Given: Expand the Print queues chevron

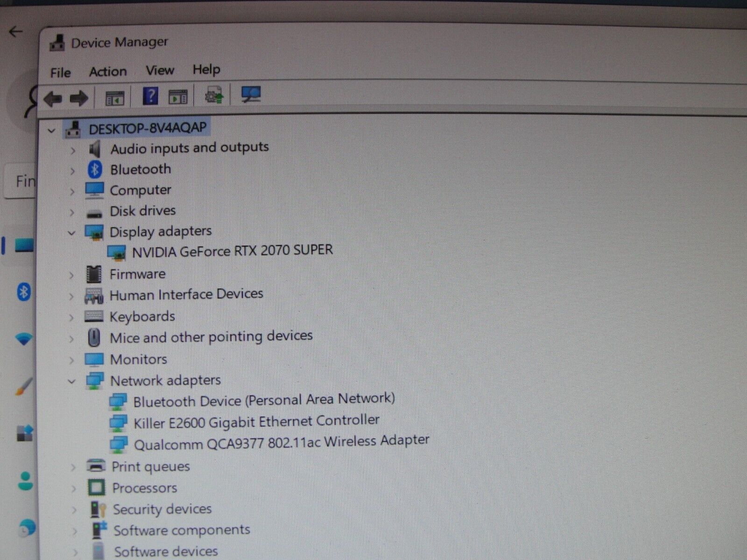Looking at the screenshot, I should 73,467.
